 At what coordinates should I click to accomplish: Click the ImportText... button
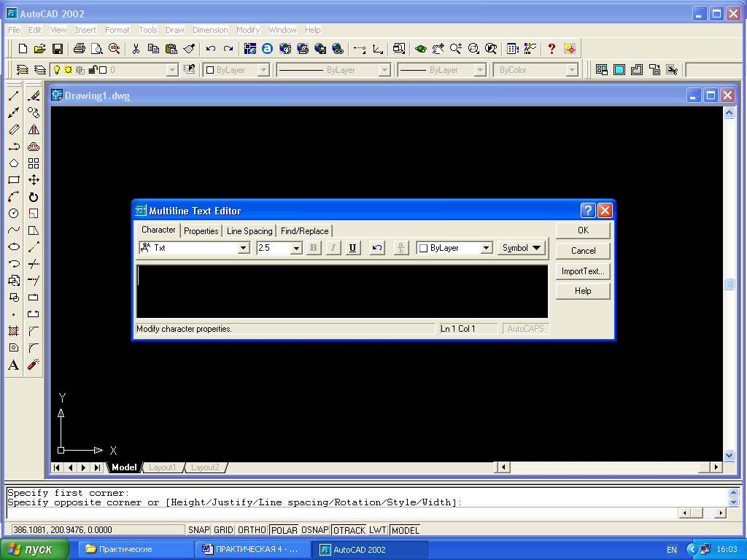coord(583,271)
